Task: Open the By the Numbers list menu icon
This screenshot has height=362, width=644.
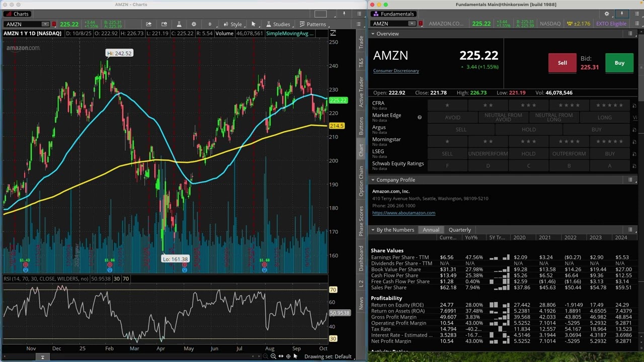Action: [630, 230]
